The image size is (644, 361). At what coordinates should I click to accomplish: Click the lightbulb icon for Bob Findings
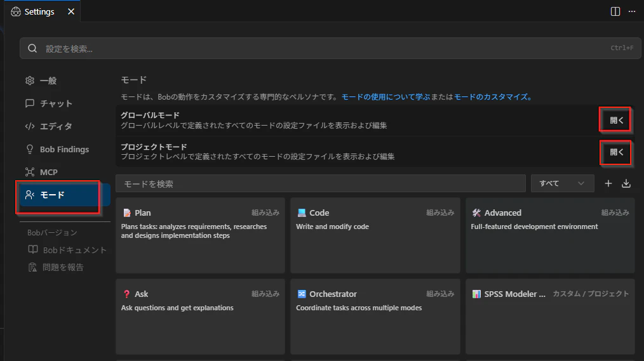tap(30, 149)
